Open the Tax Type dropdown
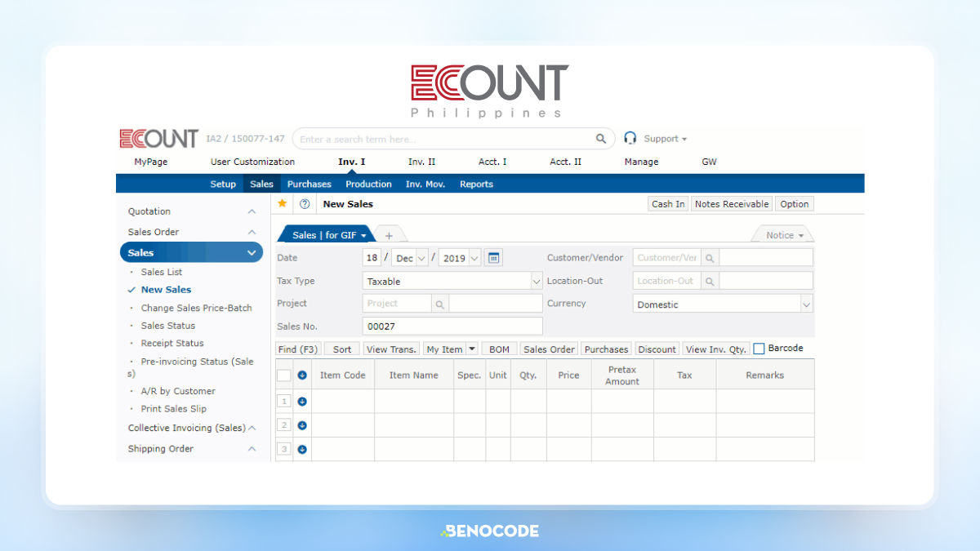The height and width of the screenshot is (551, 980). click(452, 281)
